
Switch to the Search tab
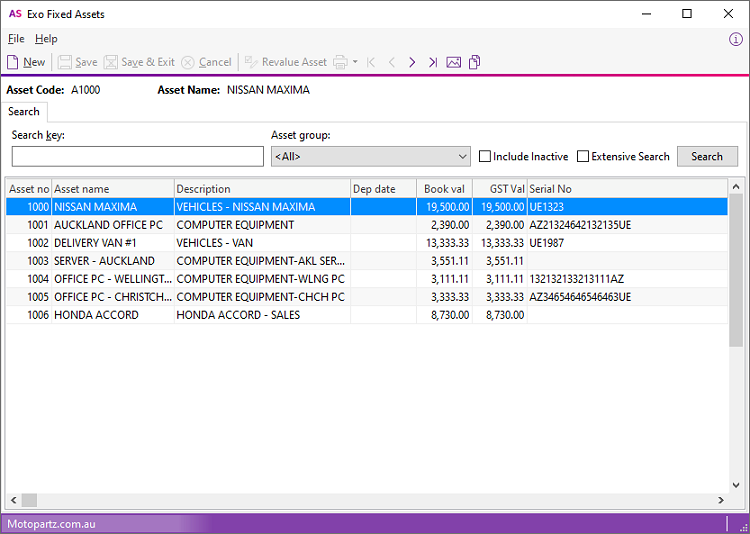coord(24,112)
